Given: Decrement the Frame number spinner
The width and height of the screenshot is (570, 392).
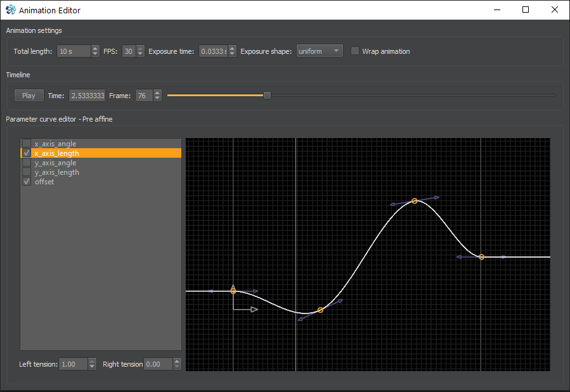Looking at the screenshot, I should (157, 98).
